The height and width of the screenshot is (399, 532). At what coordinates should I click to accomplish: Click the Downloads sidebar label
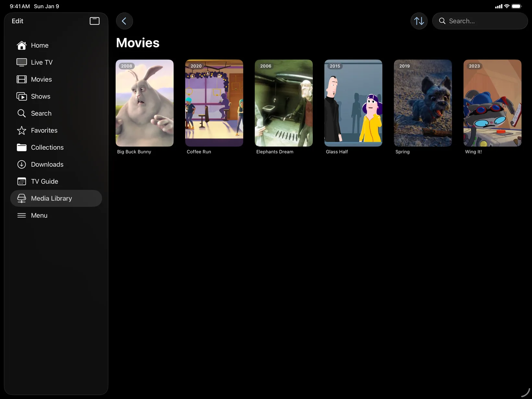[x=47, y=164]
